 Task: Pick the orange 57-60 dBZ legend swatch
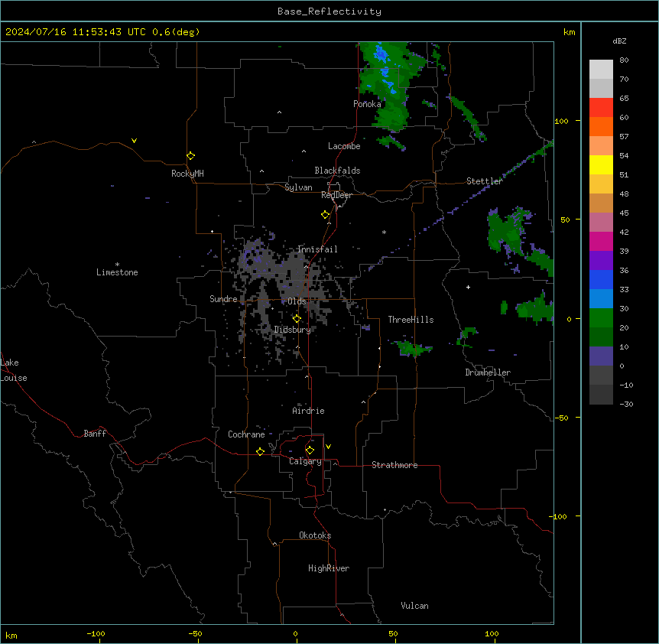pyautogui.click(x=601, y=126)
